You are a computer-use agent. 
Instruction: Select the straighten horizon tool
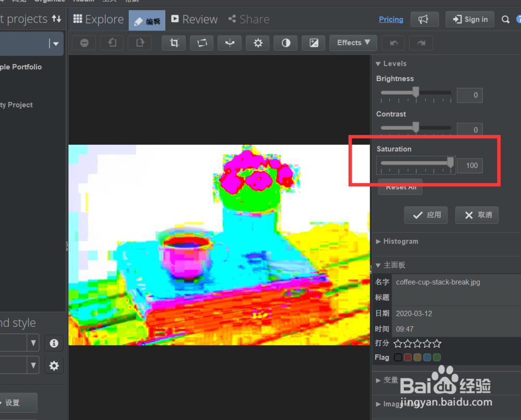click(x=230, y=43)
